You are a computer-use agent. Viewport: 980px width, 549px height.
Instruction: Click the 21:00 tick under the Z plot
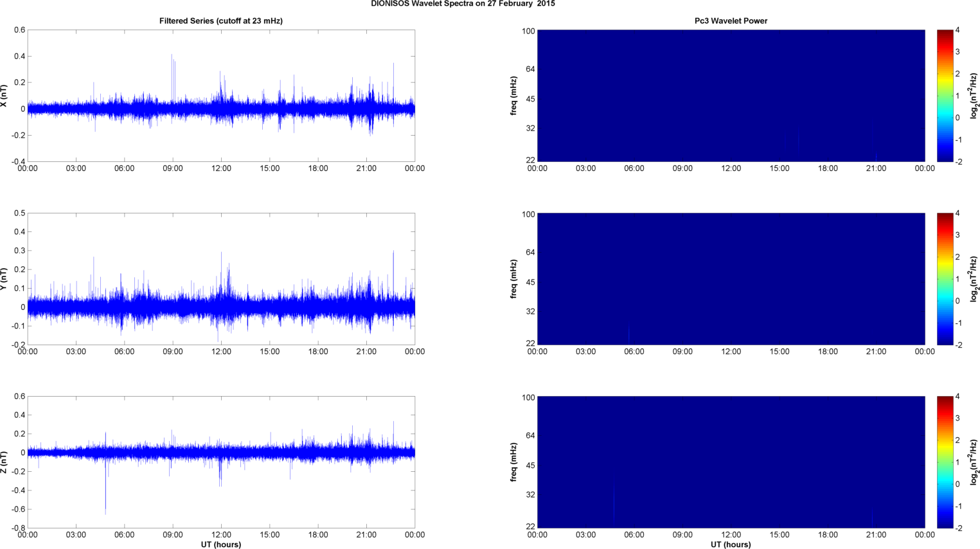tap(366, 535)
